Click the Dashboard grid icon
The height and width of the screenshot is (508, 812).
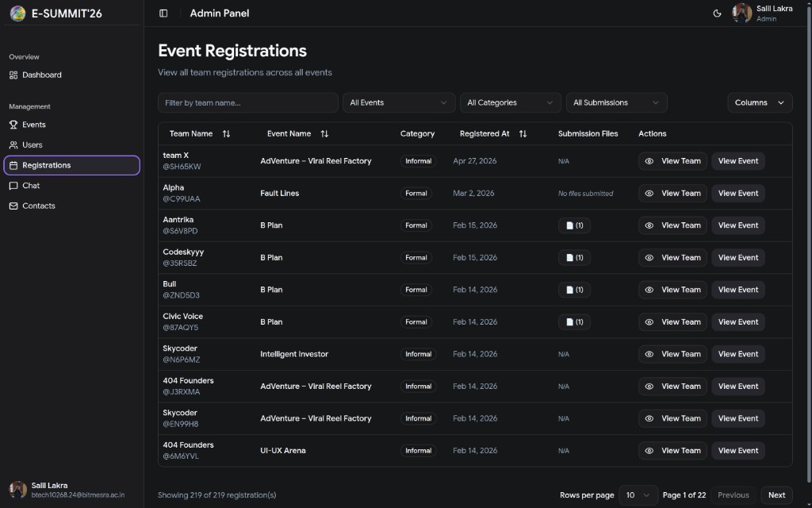[x=13, y=75]
